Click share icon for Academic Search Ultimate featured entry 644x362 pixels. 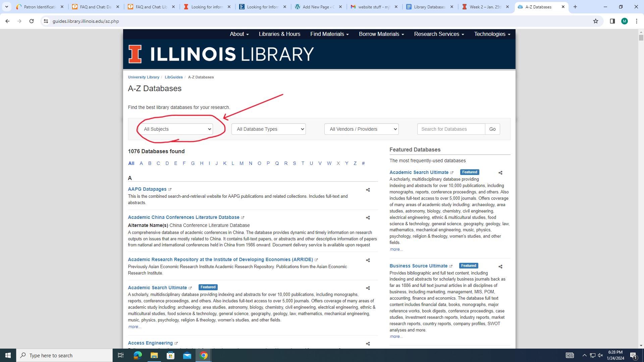point(500,173)
